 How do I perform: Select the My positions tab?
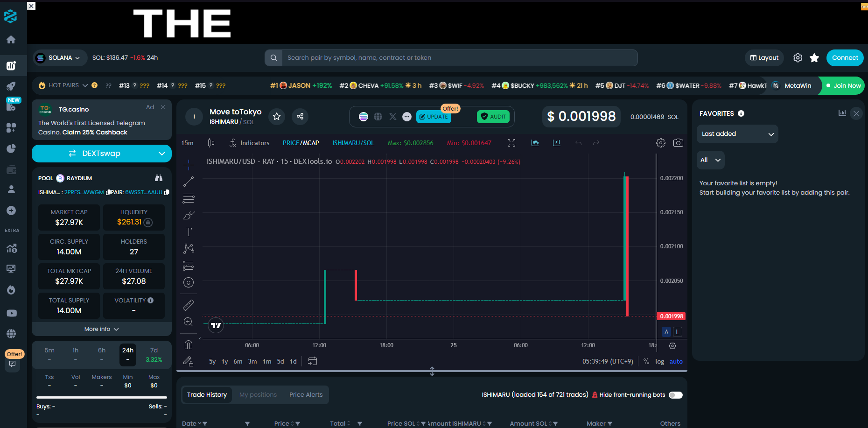[258, 395]
